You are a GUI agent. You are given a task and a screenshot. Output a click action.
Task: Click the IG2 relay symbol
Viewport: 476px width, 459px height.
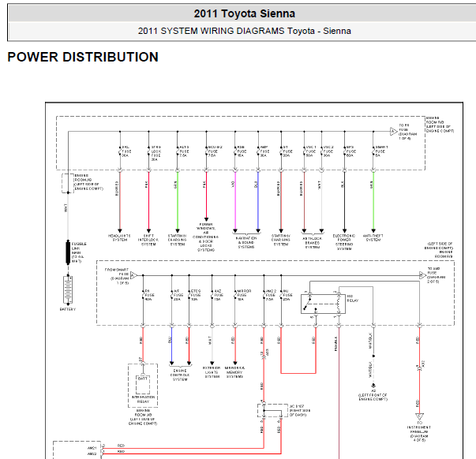323,304
